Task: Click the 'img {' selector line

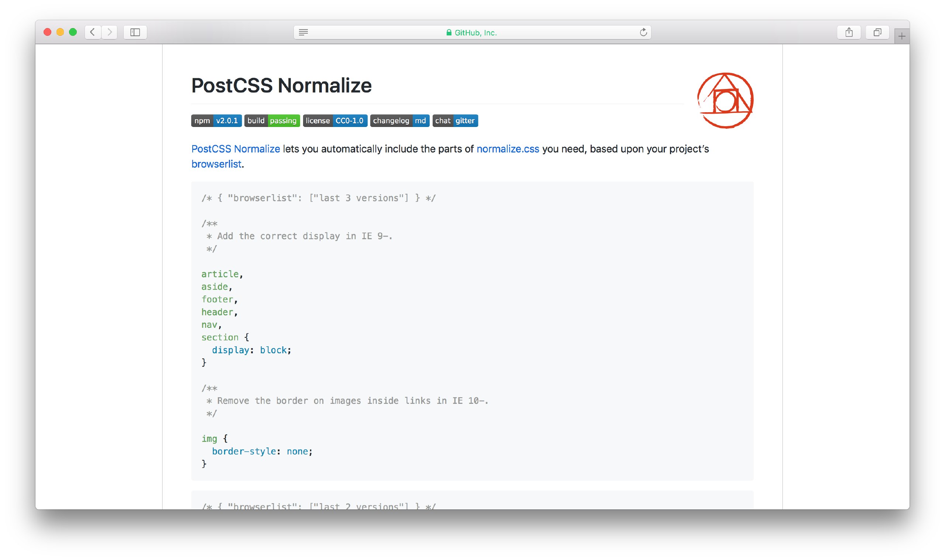Action: (x=214, y=439)
